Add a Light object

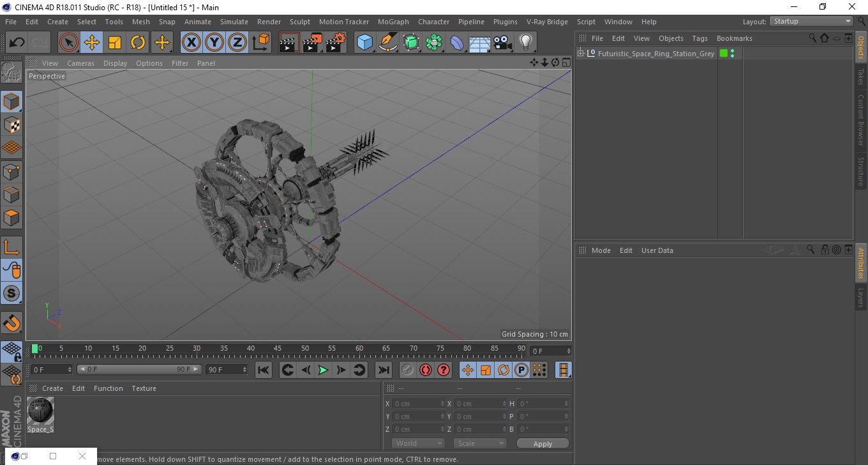tap(525, 43)
